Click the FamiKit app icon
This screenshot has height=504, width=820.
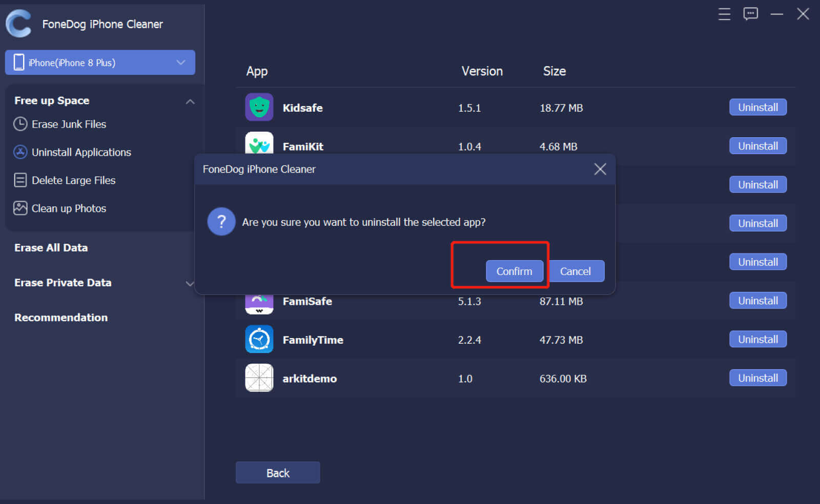coord(259,143)
